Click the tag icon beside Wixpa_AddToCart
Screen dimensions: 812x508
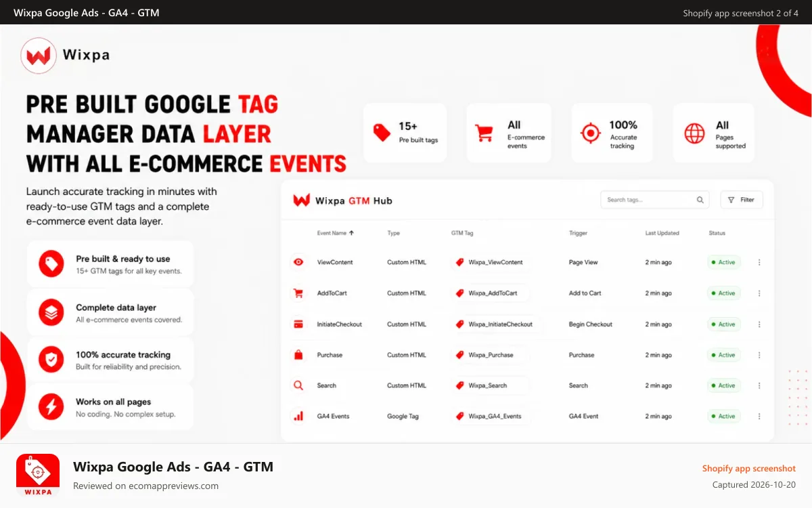pos(460,293)
